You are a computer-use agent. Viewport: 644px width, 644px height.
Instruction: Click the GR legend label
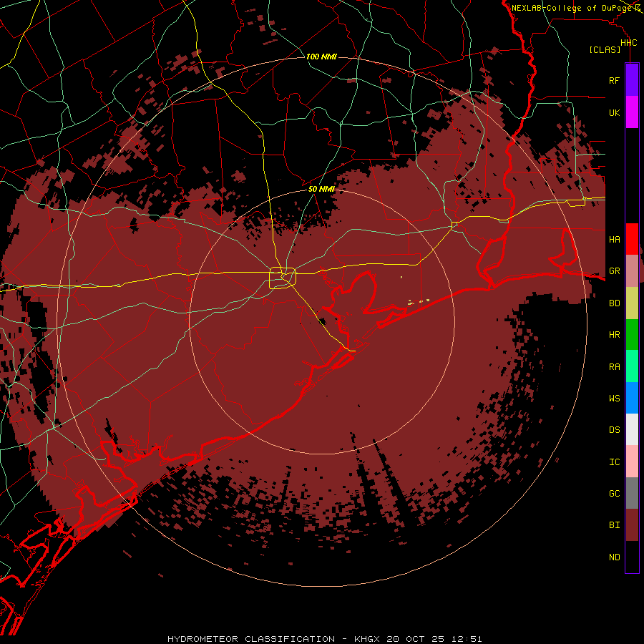click(x=614, y=271)
